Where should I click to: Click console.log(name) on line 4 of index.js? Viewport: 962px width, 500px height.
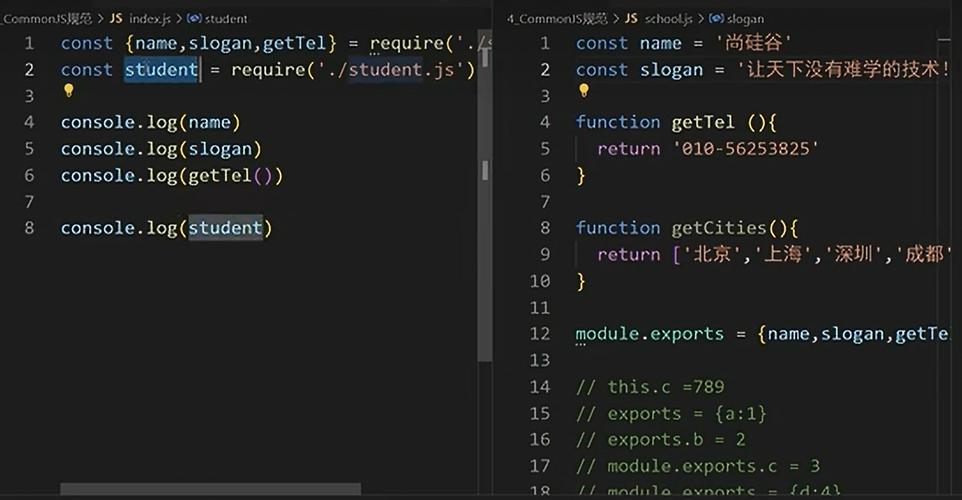click(150, 122)
